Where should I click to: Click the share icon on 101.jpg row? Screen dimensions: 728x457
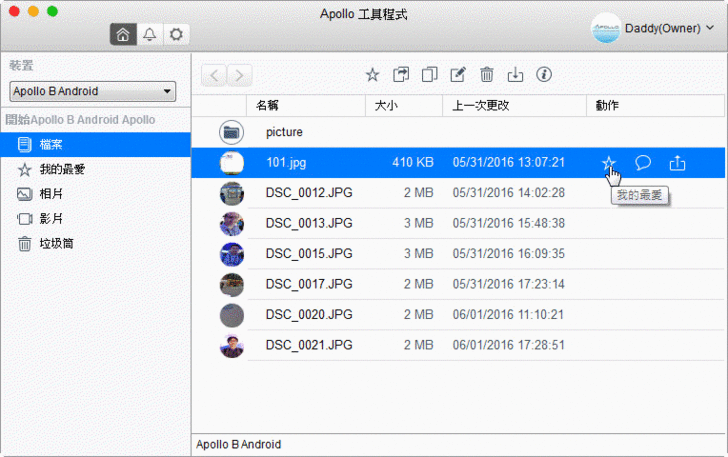[x=677, y=162]
